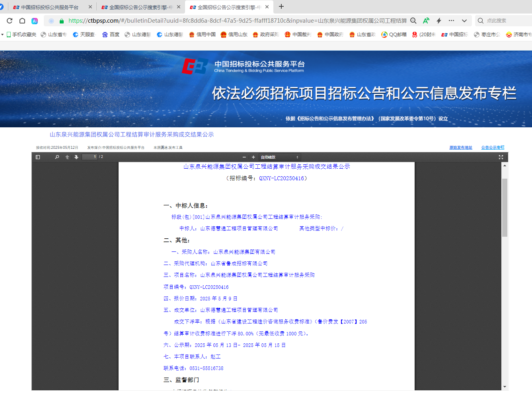This screenshot has width=532, height=411.
Task: Open the 公告公示专栏 link
Action: pos(493,148)
